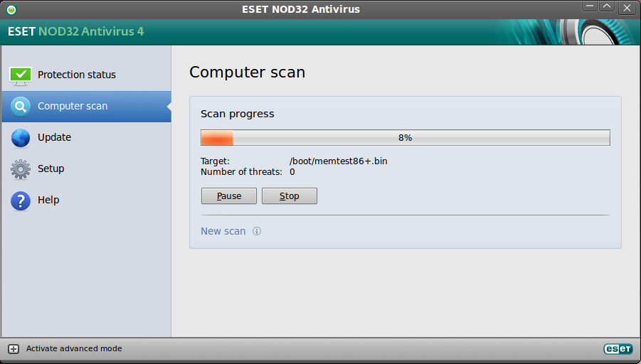Click the Setup gear icon
Image resolution: width=641 pixels, height=364 pixels.
pos(21,169)
